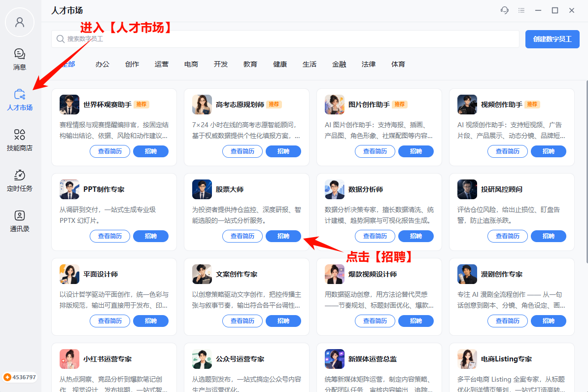The height and width of the screenshot is (392, 588).
Task: Click 数据分析师 avatar
Action: click(x=335, y=189)
